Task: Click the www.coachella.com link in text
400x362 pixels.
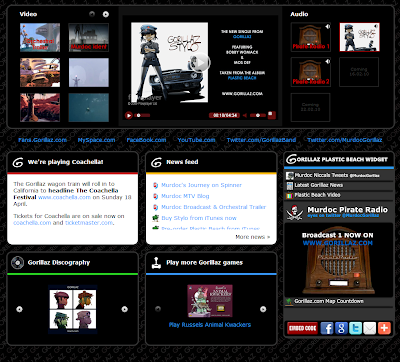Action: pos(64,197)
